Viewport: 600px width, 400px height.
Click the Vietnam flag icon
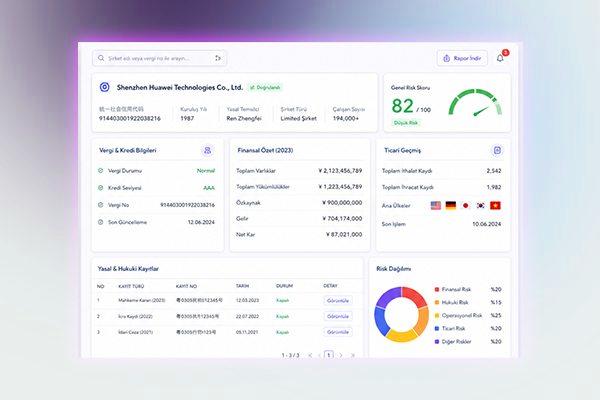(x=496, y=206)
